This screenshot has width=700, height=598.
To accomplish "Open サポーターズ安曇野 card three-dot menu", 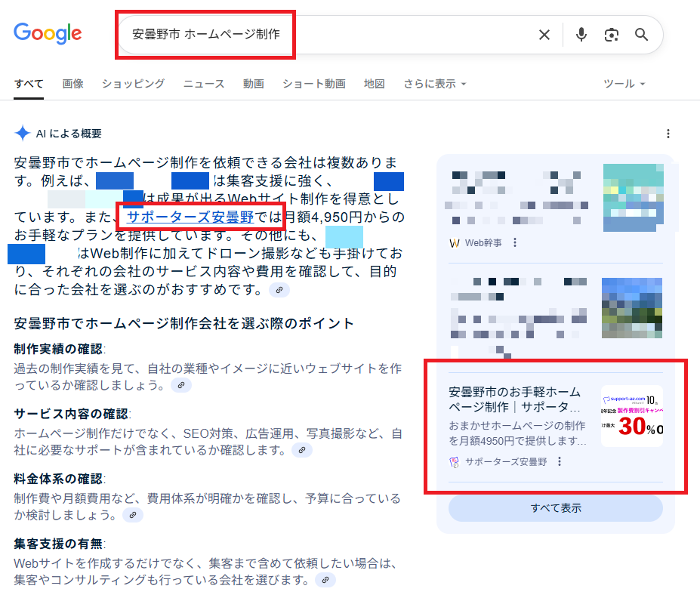I will click(560, 461).
